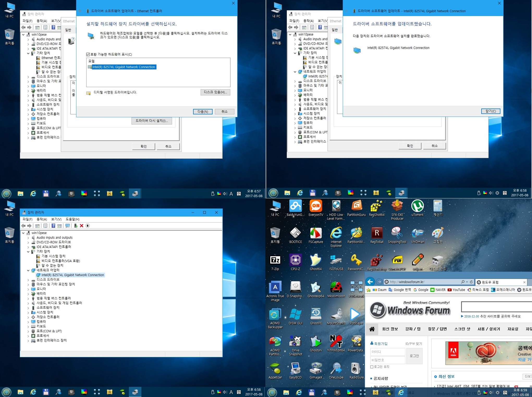Viewport: 532px width, 397px height.
Task: Click red X uninstall icon in Device Manager toolbar
Action: [x=82, y=226]
